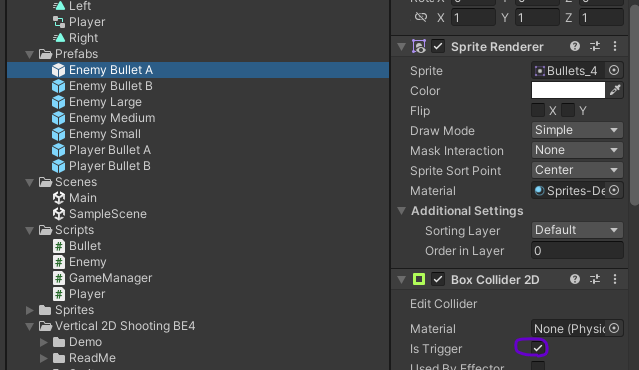This screenshot has width=639, height=370.
Task: Expand the ReadMe folder
Action: pos(43,358)
